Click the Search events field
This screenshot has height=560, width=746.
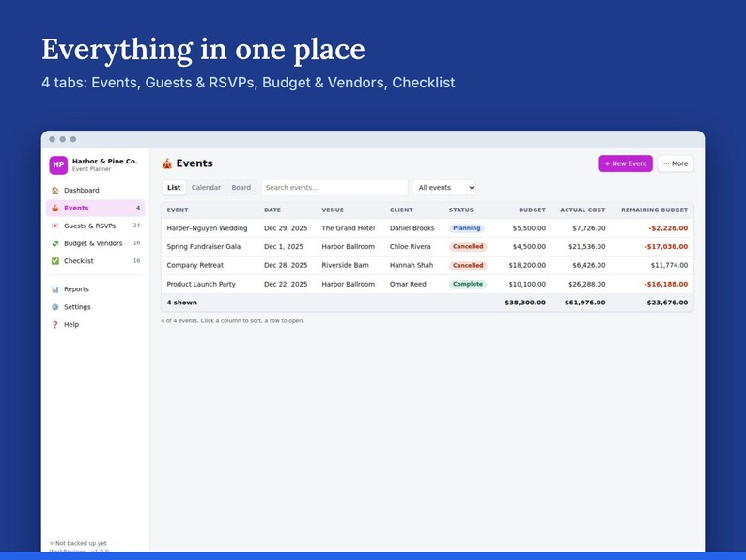coord(334,188)
